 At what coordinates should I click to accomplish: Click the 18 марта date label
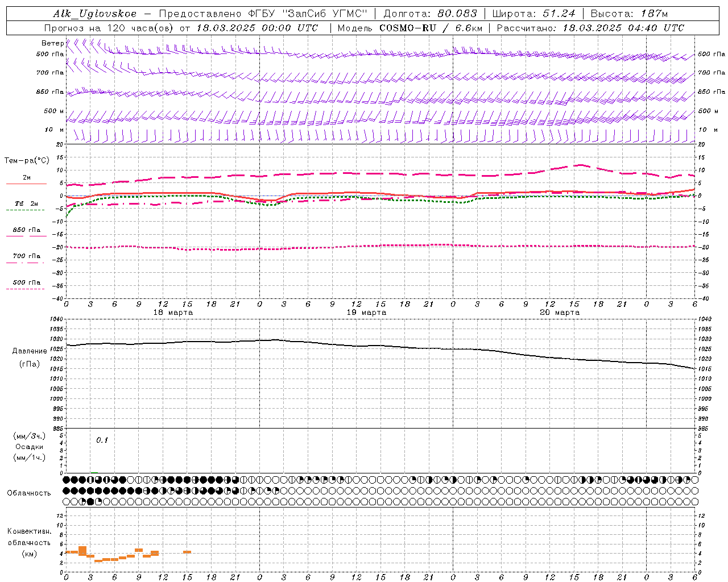173,313
